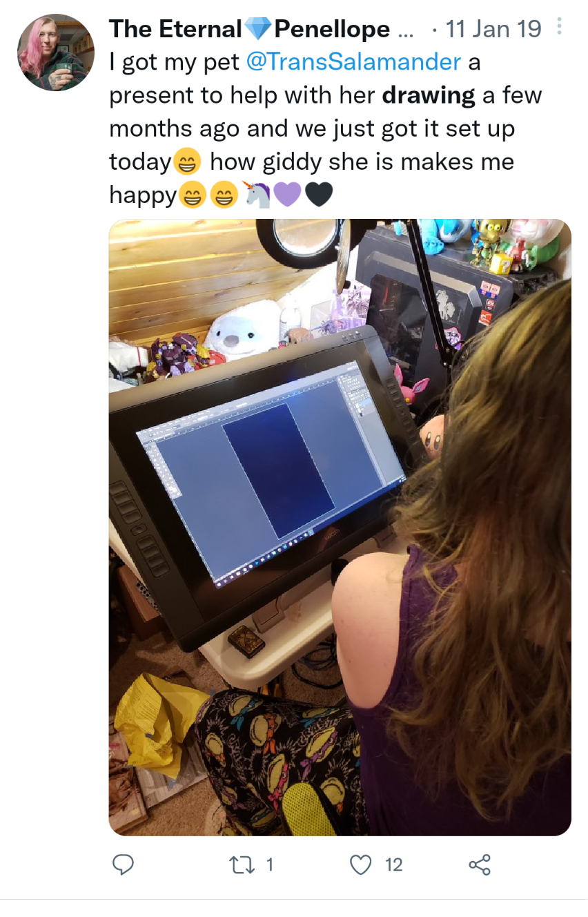
Task: Click the like count of 12
Action: tap(393, 865)
